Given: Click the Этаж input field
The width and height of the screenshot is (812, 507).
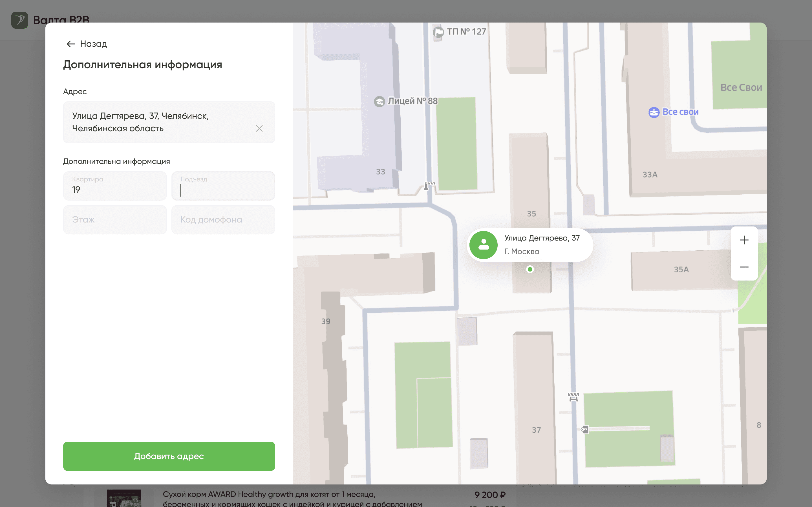Looking at the screenshot, I should tap(115, 220).
